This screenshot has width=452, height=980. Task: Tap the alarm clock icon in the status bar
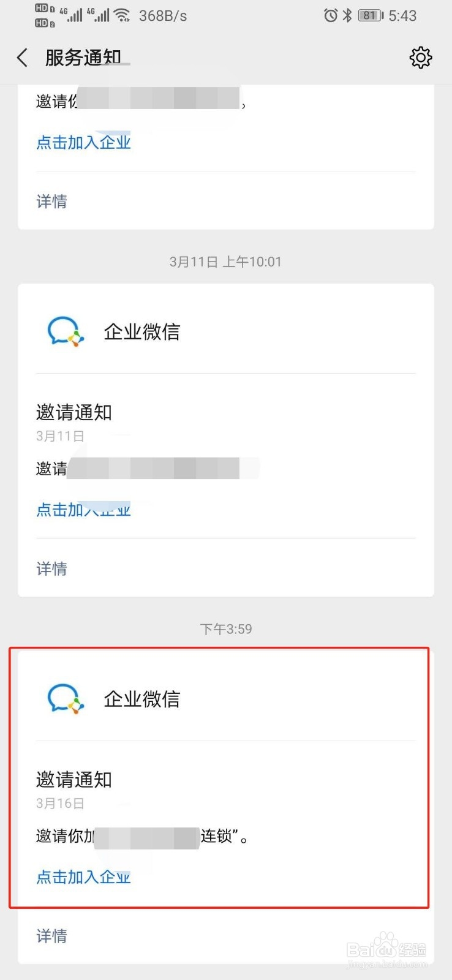331,15
